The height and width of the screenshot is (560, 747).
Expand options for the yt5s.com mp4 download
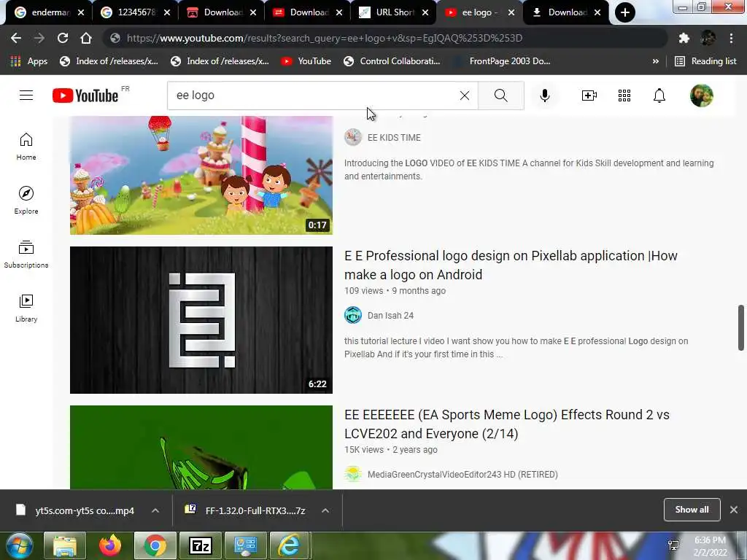click(155, 510)
